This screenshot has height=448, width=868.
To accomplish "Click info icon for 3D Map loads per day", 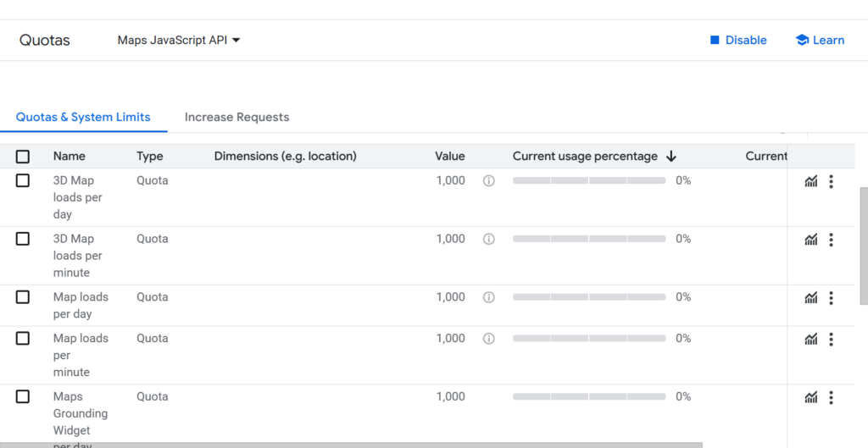I will tap(488, 181).
